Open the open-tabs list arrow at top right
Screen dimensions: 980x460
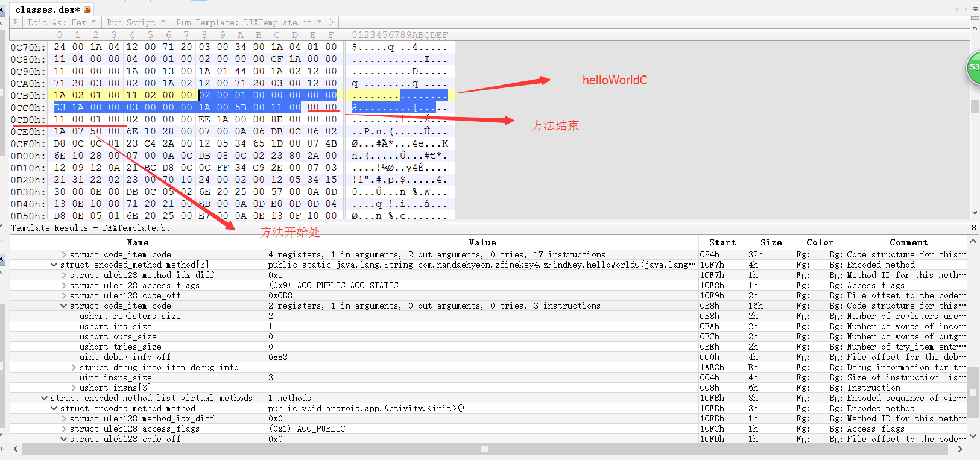click(x=975, y=9)
